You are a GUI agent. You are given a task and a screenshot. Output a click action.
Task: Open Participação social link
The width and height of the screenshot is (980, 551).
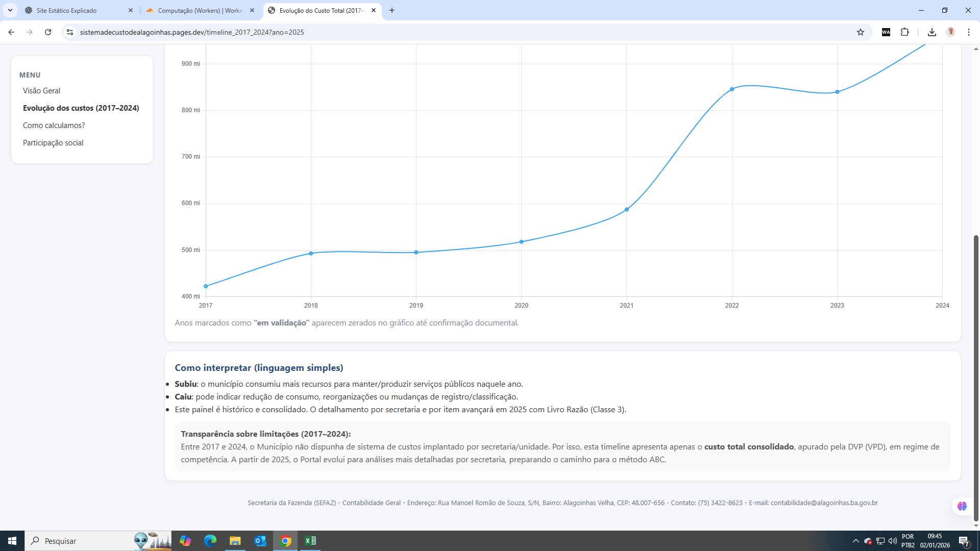[53, 143]
